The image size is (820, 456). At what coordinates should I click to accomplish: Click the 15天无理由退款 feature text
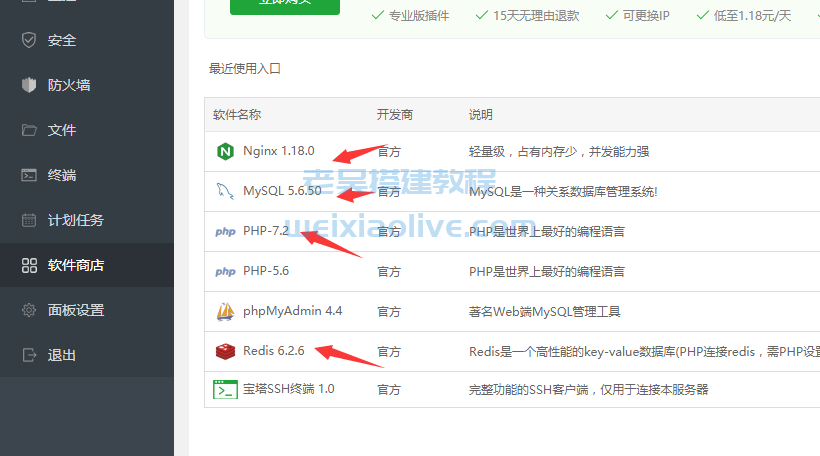pyautogui.click(x=536, y=16)
